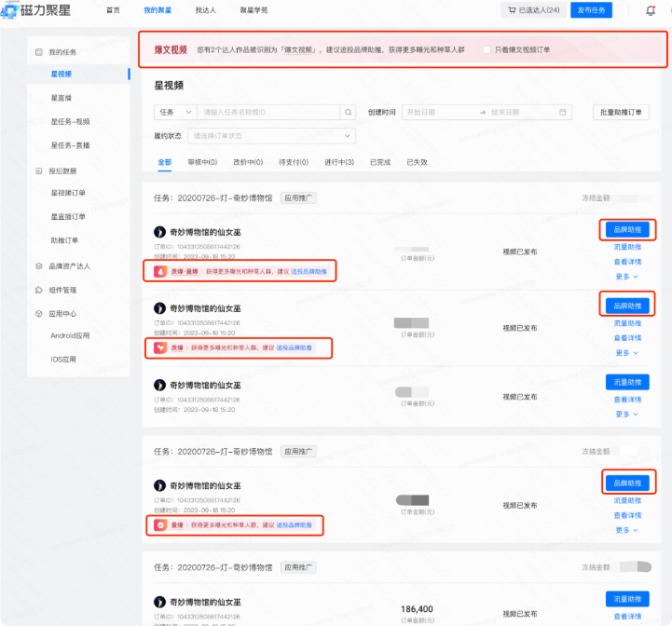Click the 投后数据 sidebar icon

[x=38, y=171]
